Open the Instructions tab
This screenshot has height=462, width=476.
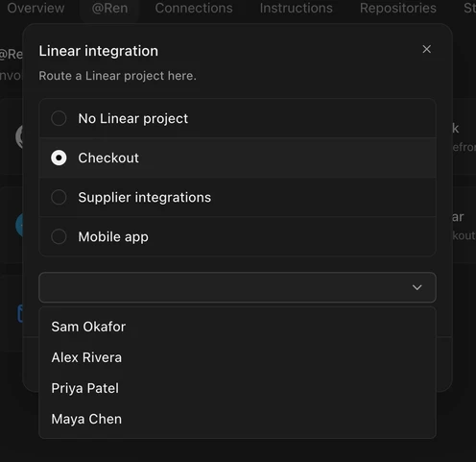[x=297, y=8]
